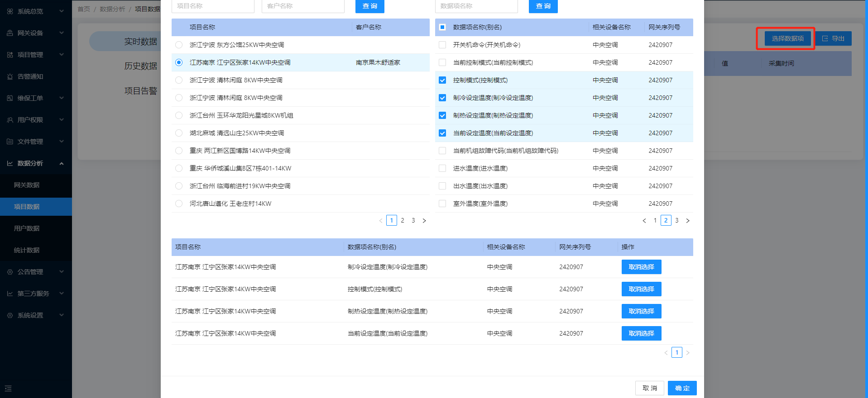Click the 取消 button in dialog footer
The width and height of the screenshot is (868, 398).
[650, 388]
